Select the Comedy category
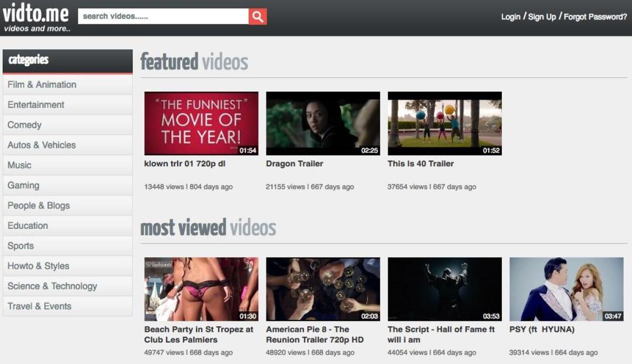 click(25, 125)
